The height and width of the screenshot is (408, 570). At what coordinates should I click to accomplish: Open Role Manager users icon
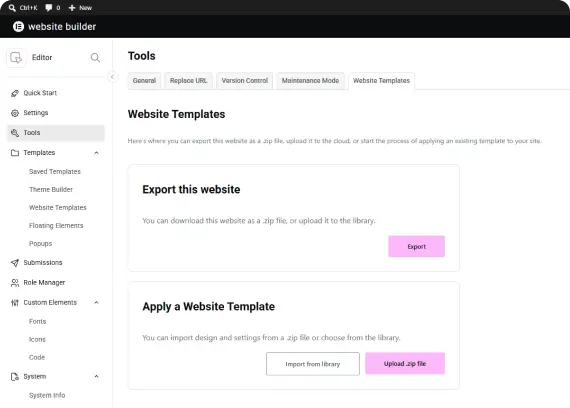(x=15, y=283)
